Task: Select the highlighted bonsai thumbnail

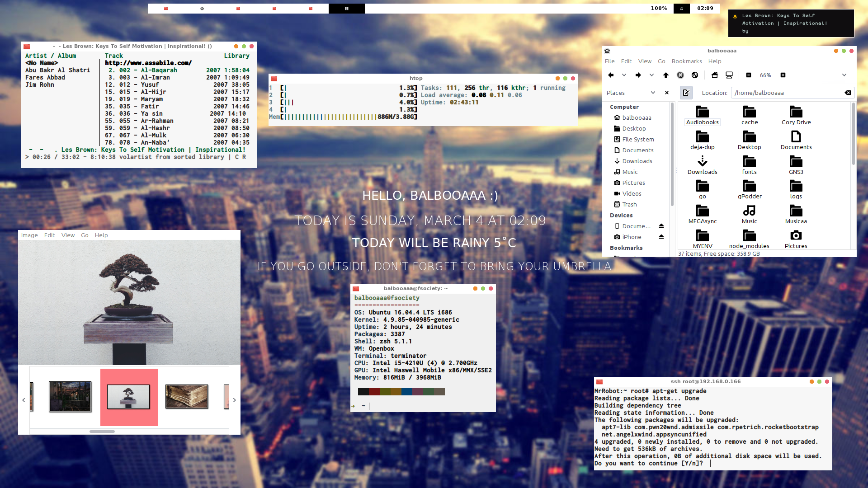Action: click(x=129, y=397)
